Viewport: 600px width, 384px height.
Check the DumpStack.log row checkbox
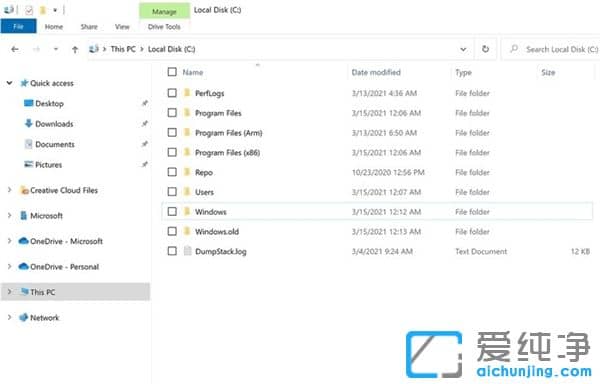click(x=172, y=251)
